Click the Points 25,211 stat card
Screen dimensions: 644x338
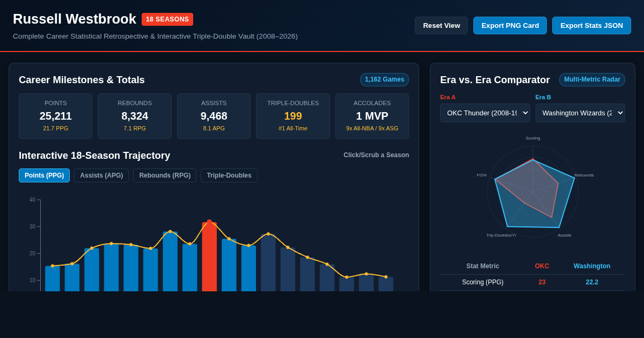coord(55,116)
